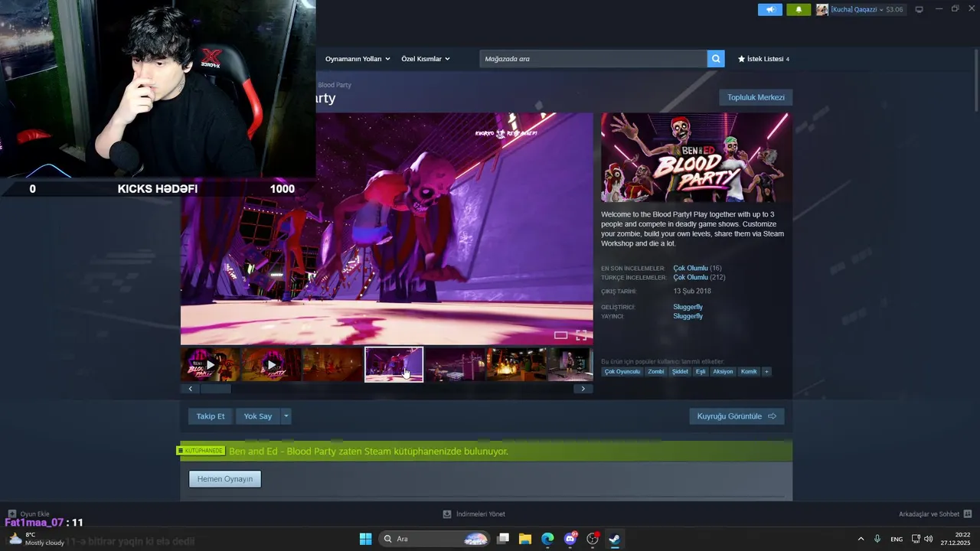Image resolution: width=980 pixels, height=551 pixels.
Task: Open the Qaqazzi account dropdown
Action: coord(857,10)
